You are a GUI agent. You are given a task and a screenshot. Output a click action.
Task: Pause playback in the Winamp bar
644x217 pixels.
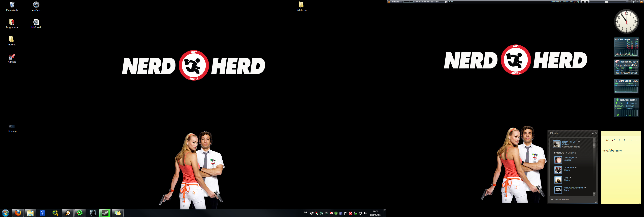(422, 2)
